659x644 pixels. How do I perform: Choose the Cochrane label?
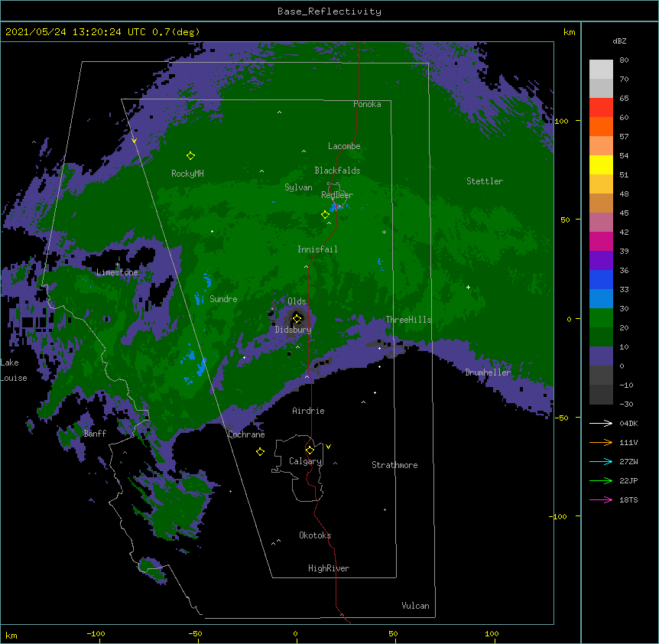[x=246, y=434]
